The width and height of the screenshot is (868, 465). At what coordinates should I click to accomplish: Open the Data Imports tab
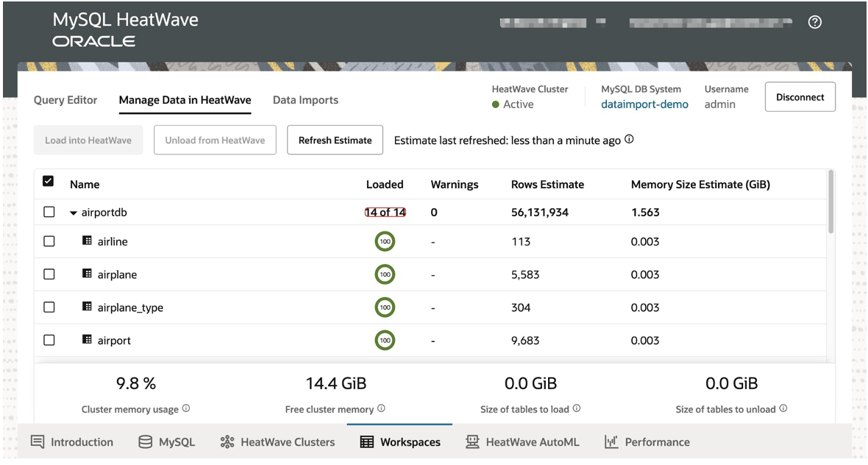(x=305, y=99)
